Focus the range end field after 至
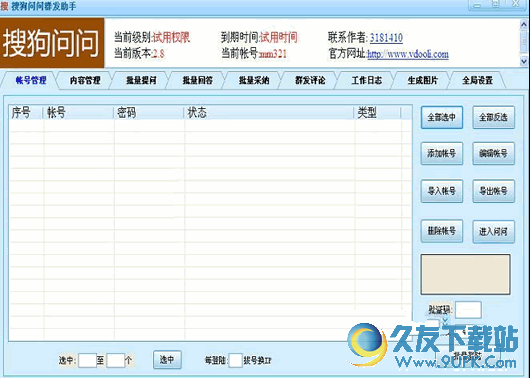This screenshot has width=530, height=378. [116, 360]
